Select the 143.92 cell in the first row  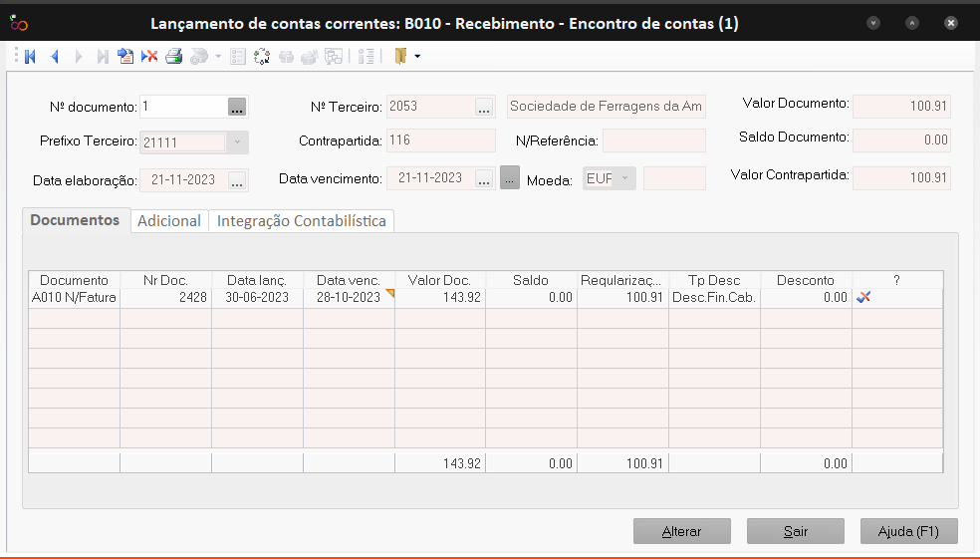(x=440, y=298)
